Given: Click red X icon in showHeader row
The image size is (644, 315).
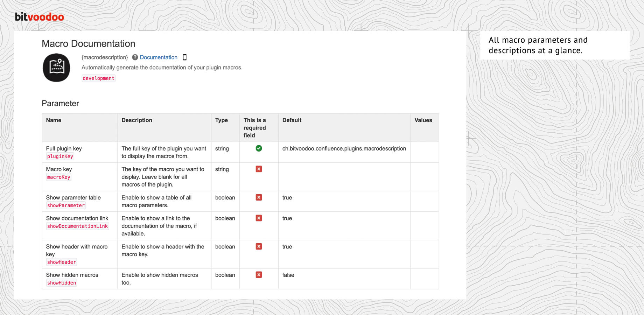Looking at the screenshot, I should pos(259,246).
